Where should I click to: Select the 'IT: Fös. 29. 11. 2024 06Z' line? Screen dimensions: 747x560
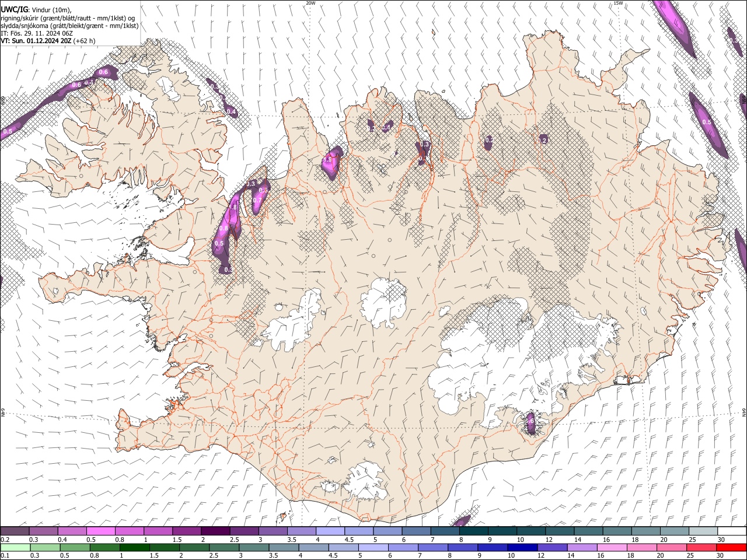click(x=37, y=33)
